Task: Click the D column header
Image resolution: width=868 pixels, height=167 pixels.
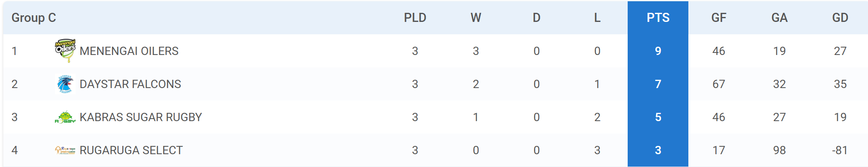Action: [536, 18]
